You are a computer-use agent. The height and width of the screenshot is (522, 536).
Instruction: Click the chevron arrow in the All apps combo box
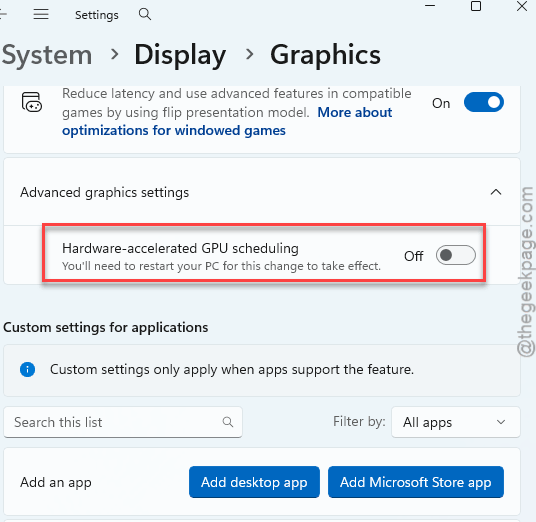(x=501, y=422)
